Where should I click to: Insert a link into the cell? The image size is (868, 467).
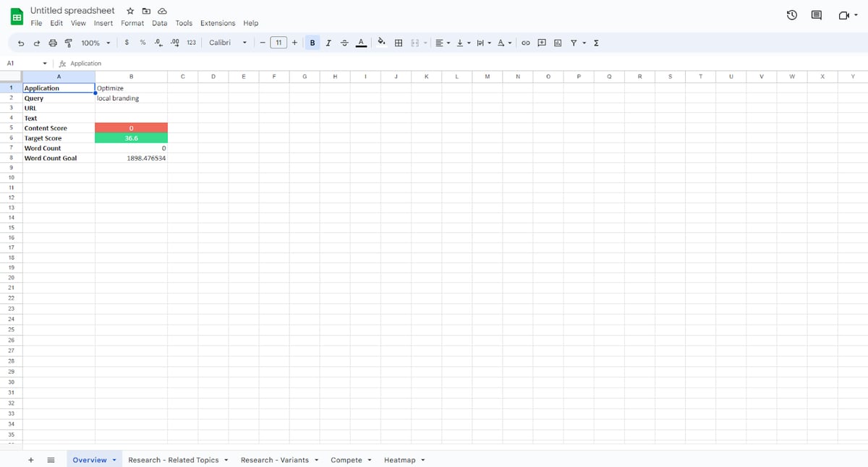(526, 43)
